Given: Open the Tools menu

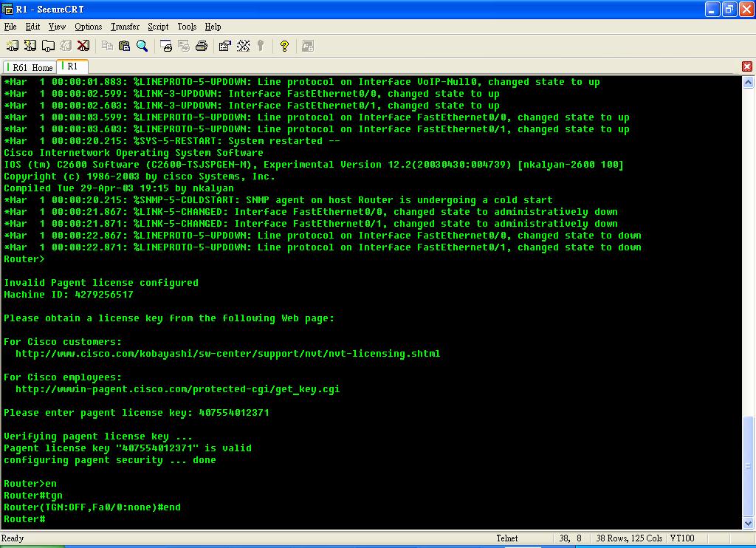Looking at the screenshot, I should 187,27.
